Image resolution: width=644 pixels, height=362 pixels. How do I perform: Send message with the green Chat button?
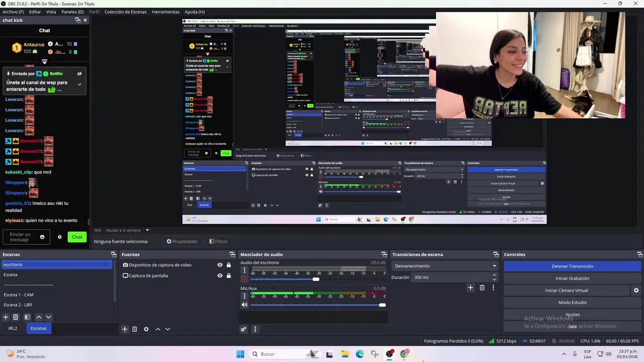pyautogui.click(x=77, y=237)
